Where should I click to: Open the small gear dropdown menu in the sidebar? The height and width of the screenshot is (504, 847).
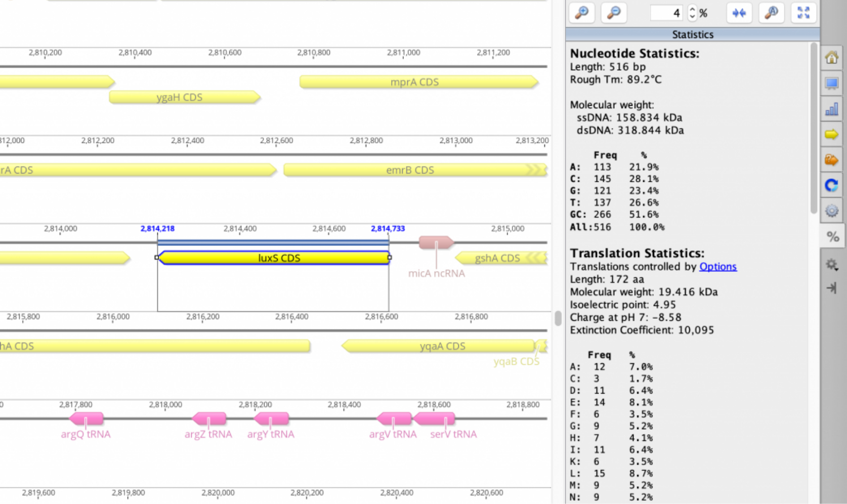pos(832,265)
